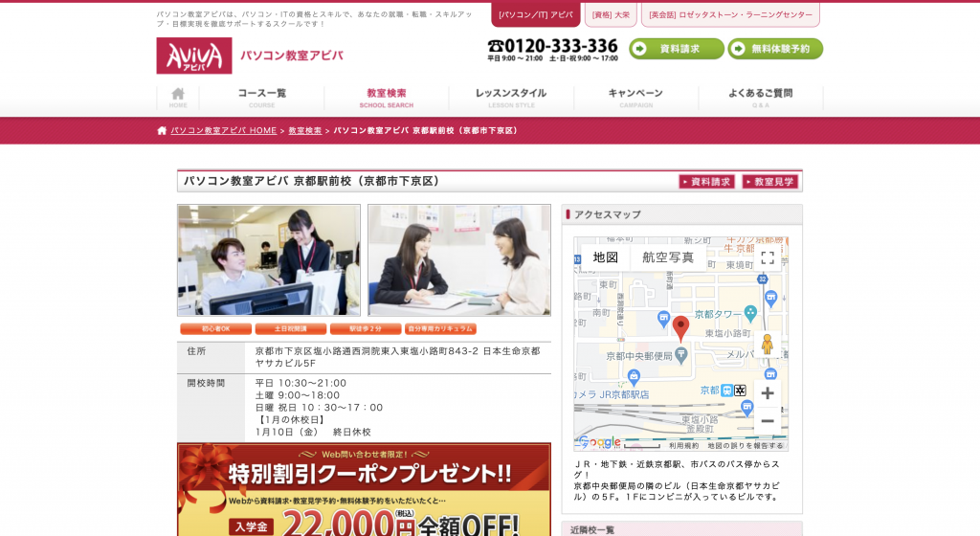Click the 平日 10:30〜21:00 hours text
Image resolution: width=980 pixels, height=536 pixels.
301,383
